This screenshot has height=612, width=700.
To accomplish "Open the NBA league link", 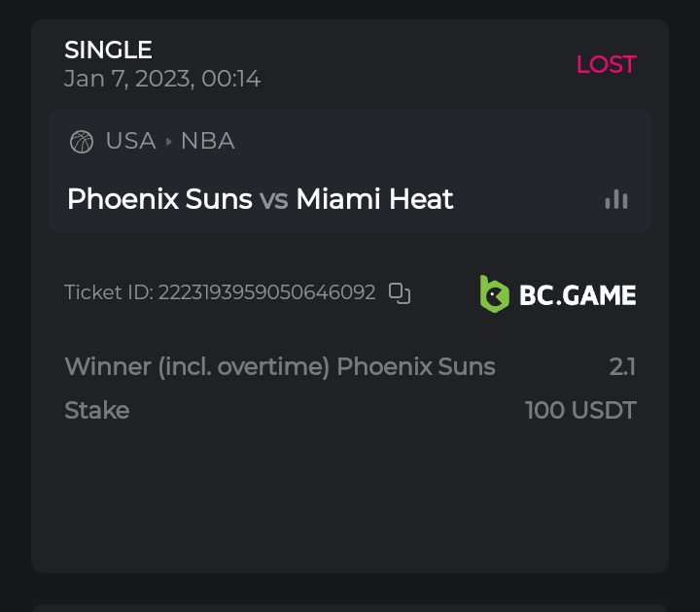I will [208, 142].
